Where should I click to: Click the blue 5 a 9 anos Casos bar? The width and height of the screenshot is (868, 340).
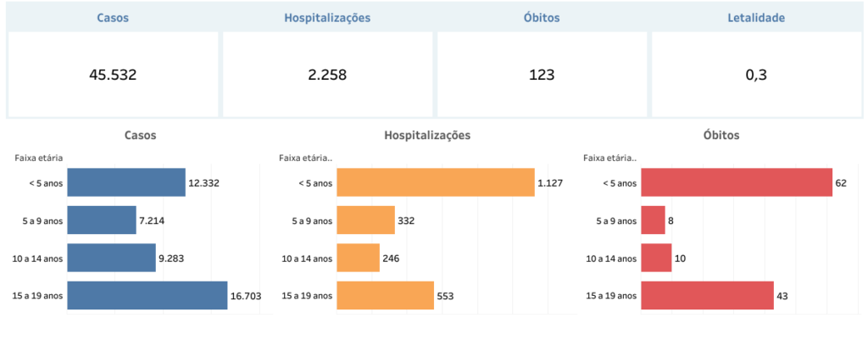tap(102, 220)
